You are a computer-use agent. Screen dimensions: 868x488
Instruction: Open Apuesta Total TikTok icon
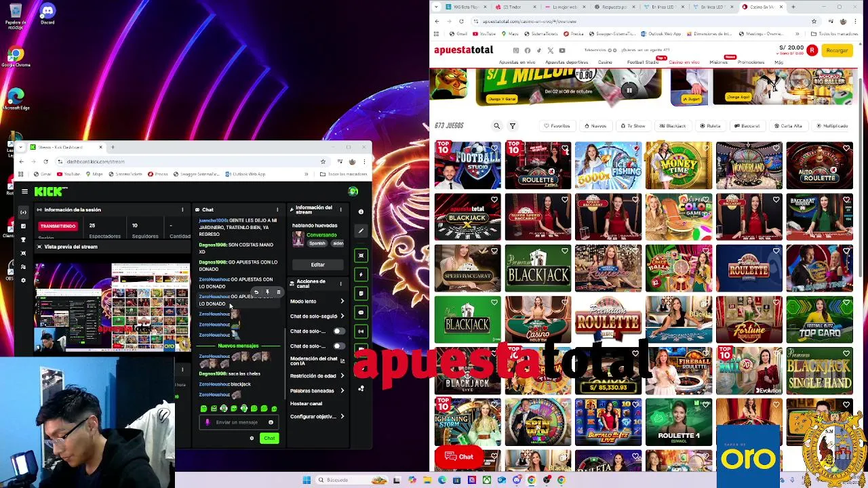click(539, 50)
